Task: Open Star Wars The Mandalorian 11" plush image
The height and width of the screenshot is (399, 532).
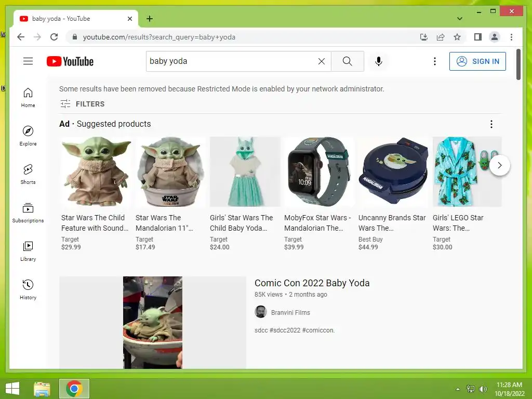Action: pos(170,171)
